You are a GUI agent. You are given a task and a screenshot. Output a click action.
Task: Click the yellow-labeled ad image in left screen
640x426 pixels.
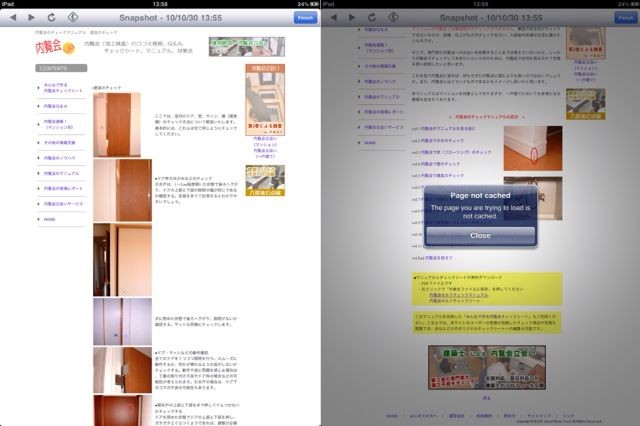click(x=265, y=180)
